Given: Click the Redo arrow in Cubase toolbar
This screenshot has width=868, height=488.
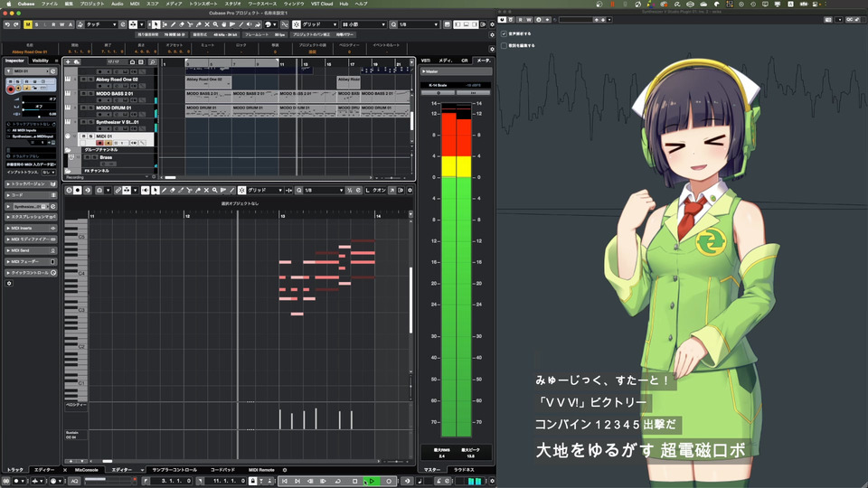Looking at the screenshot, I should (x=15, y=24).
